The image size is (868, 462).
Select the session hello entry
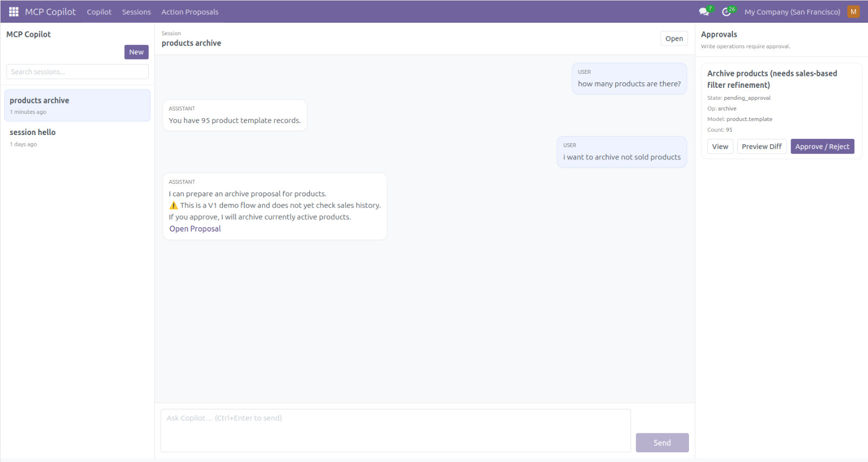[77, 137]
